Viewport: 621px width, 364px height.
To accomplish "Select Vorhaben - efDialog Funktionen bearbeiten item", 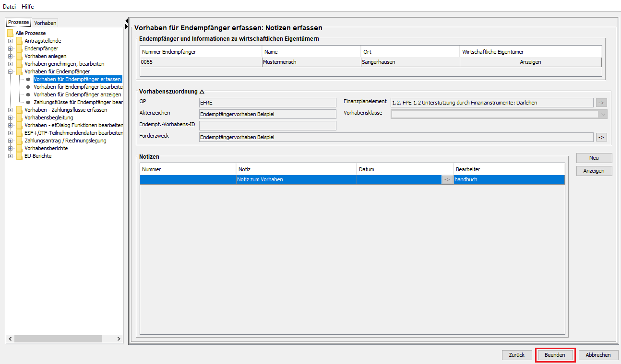I will pos(73,125).
